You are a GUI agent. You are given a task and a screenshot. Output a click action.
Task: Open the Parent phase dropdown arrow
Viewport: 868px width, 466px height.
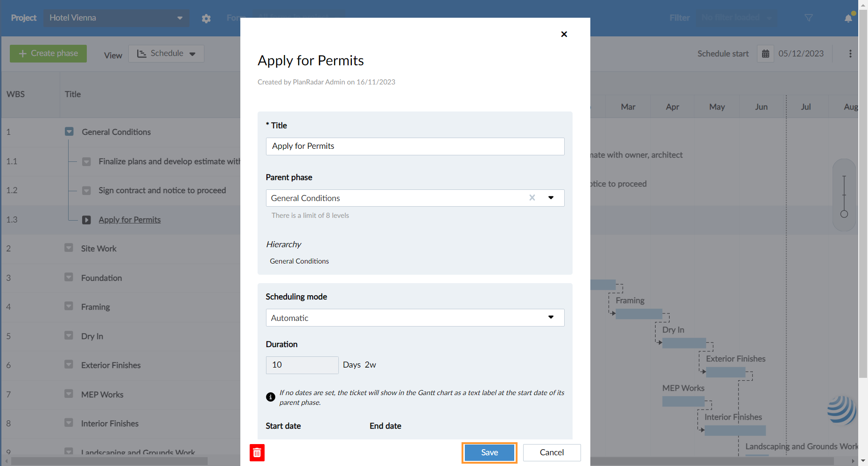click(x=551, y=198)
